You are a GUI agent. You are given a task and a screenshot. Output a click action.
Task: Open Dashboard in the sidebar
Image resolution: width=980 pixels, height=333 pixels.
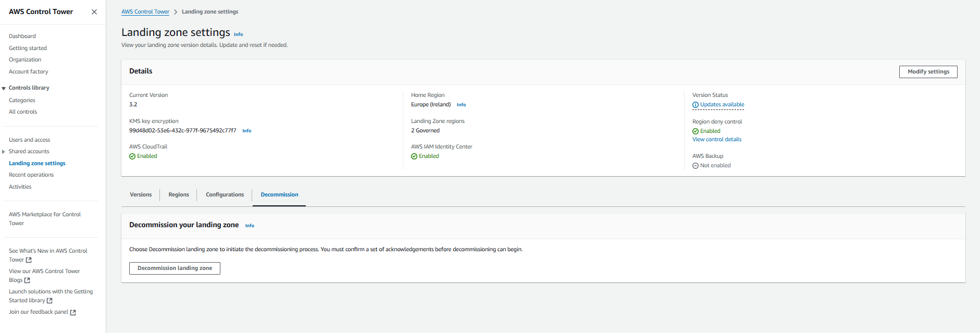pyautogui.click(x=22, y=36)
